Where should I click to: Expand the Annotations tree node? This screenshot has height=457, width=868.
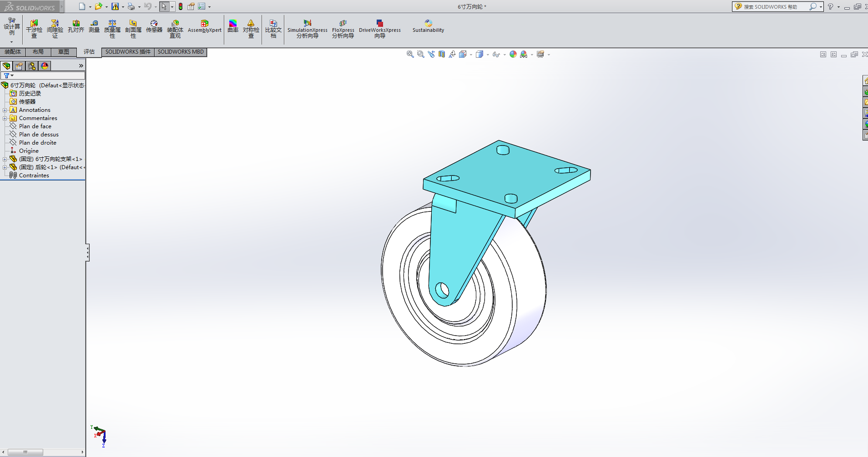point(5,110)
